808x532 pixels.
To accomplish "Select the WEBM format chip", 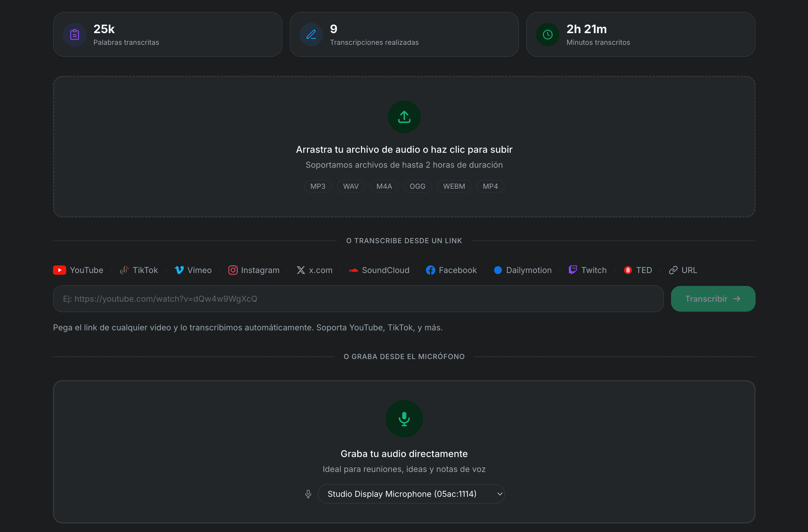I will point(454,186).
